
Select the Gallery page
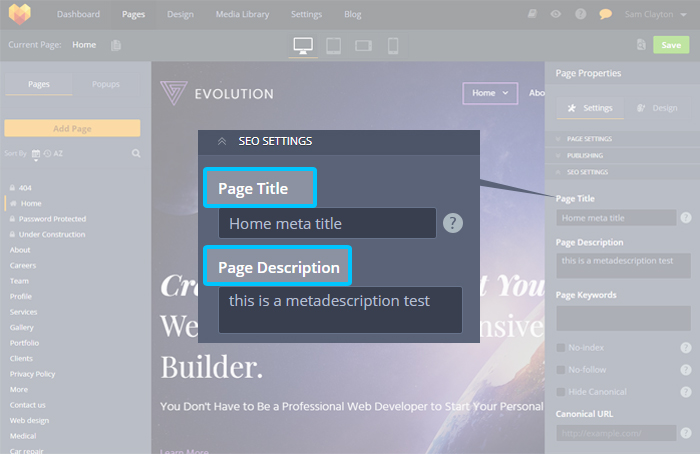click(x=21, y=327)
